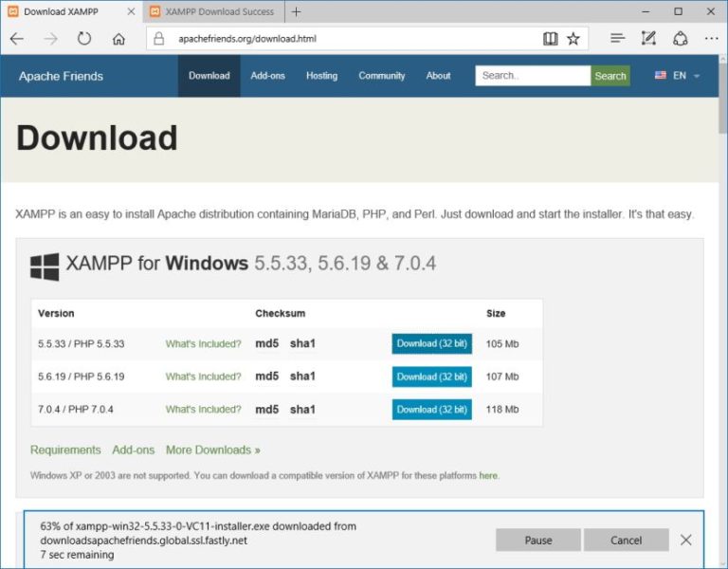View md5 checksum for 5.6.19
This screenshot has width=728, height=569.
[267, 376]
